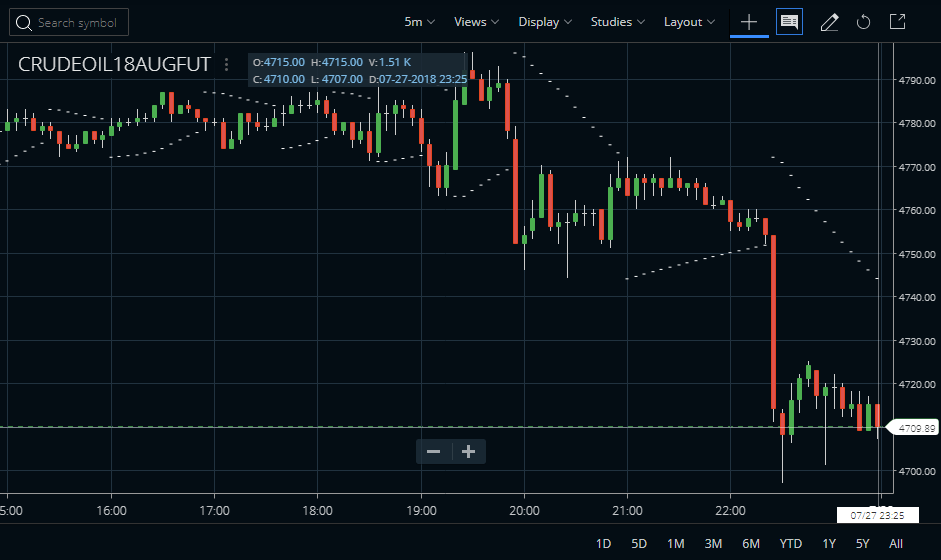Click the 17:00 time axis label
The width and height of the screenshot is (941, 560).
pyautogui.click(x=214, y=511)
